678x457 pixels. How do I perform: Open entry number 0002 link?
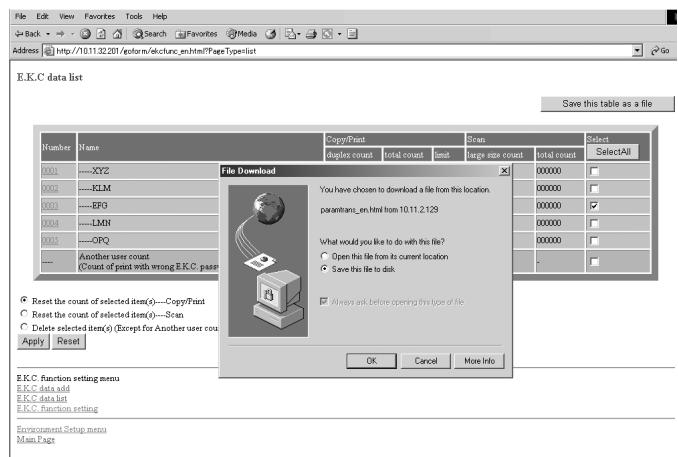tap(50, 188)
